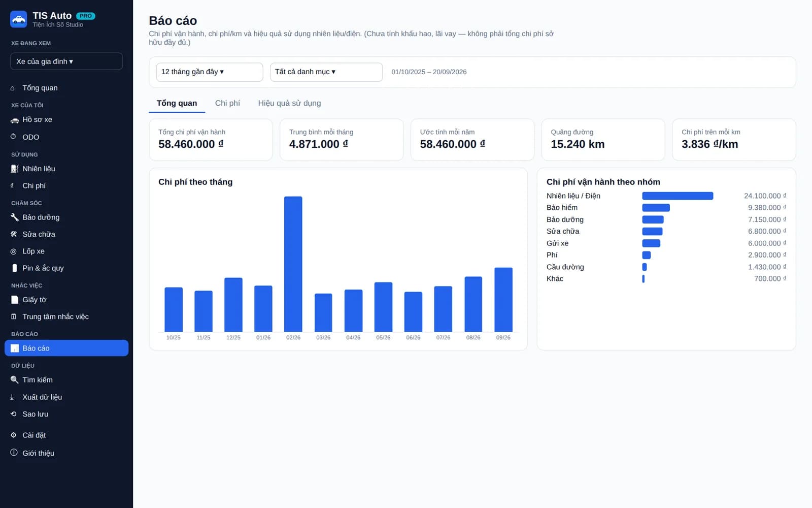The width and height of the screenshot is (812, 508).
Task: Select the Bảo dưỡng wrench icon
Action: coord(14,217)
